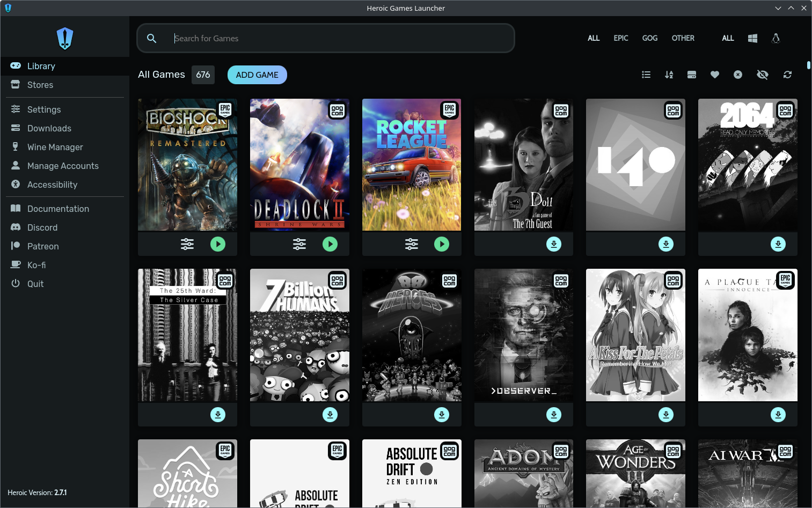Image resolution: width=812 pixels, height=508 pixels.
Task: Maximize window with title bar up chevron
Action: point(791,8)
